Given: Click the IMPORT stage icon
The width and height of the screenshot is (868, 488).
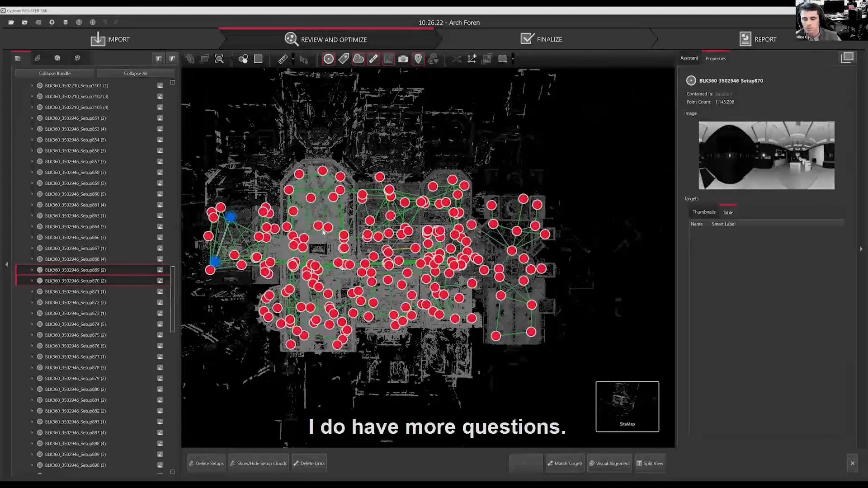Looking at the screenshot, I should [98, 39].
